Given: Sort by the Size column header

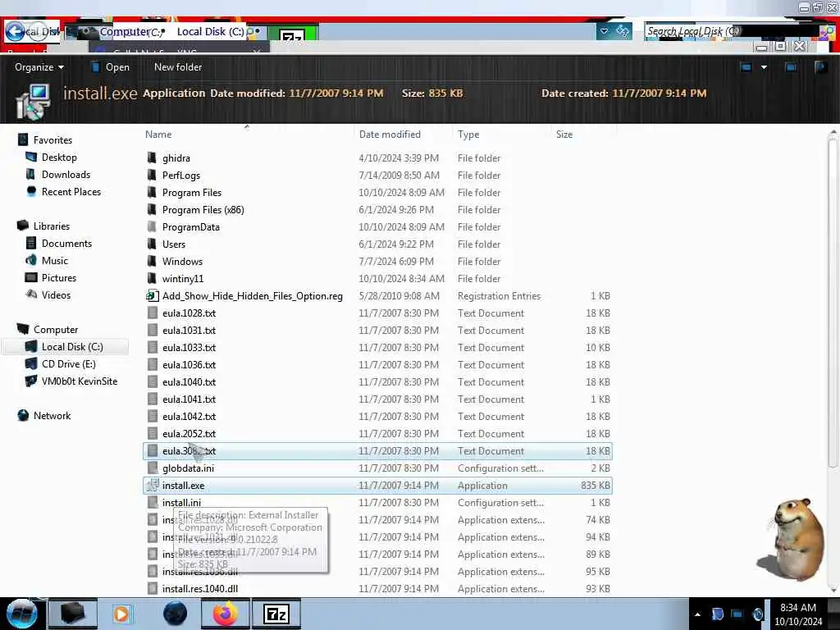Looking at the screenshot, I should [x=564, y=135].
